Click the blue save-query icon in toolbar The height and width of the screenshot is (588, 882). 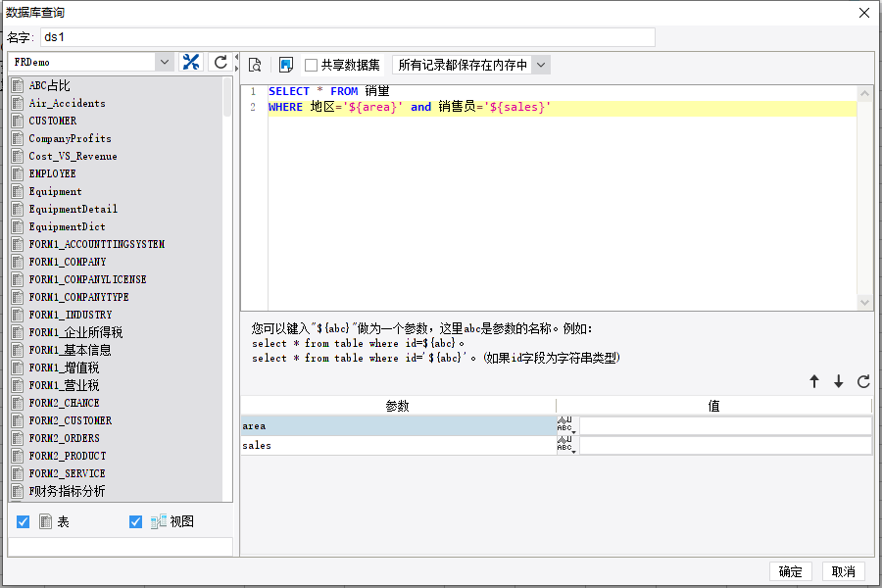coord(286,66)
